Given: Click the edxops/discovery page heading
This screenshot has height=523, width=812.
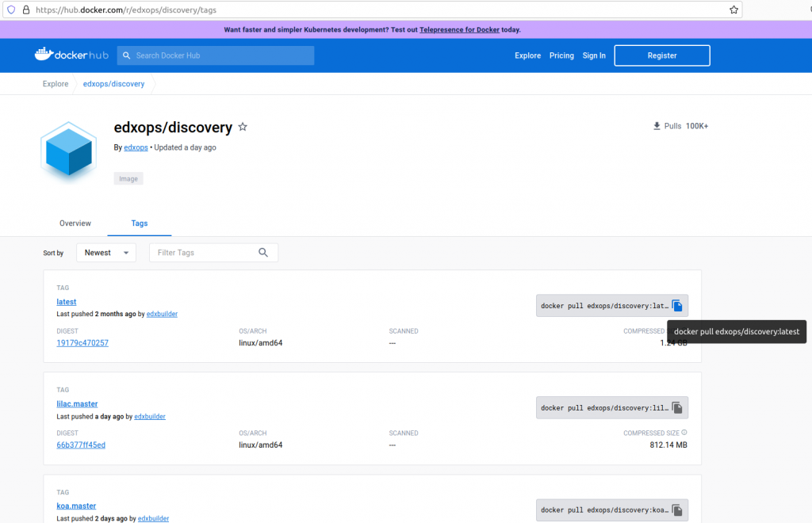Looking at the screenshot, I should [x=173, y=128].
